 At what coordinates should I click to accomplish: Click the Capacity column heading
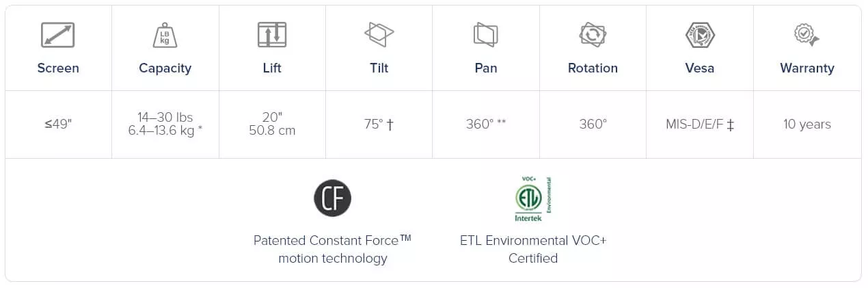[165, 68]
